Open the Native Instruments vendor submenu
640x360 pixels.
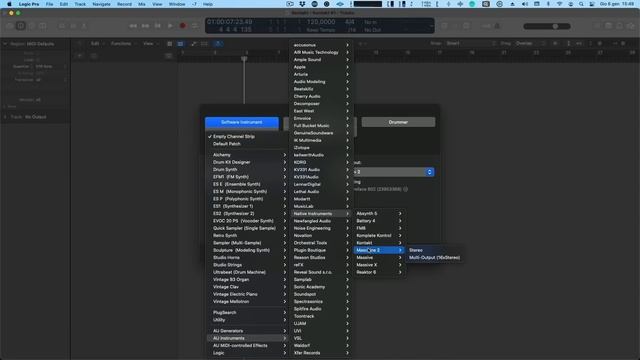tap(320, 213)
